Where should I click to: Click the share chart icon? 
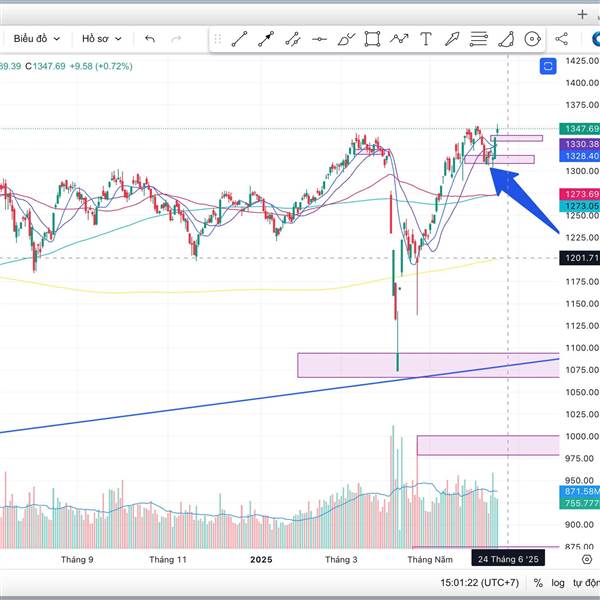pos(561,39)
